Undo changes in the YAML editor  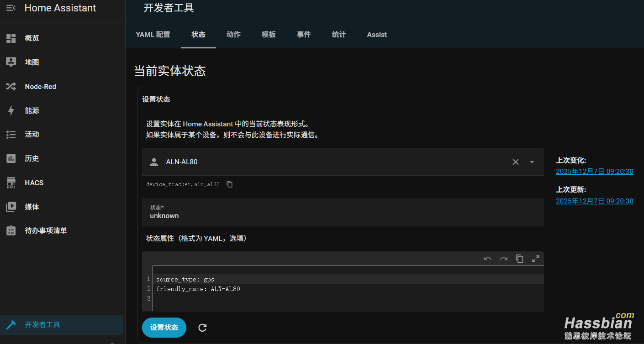[x=487, y=259]
